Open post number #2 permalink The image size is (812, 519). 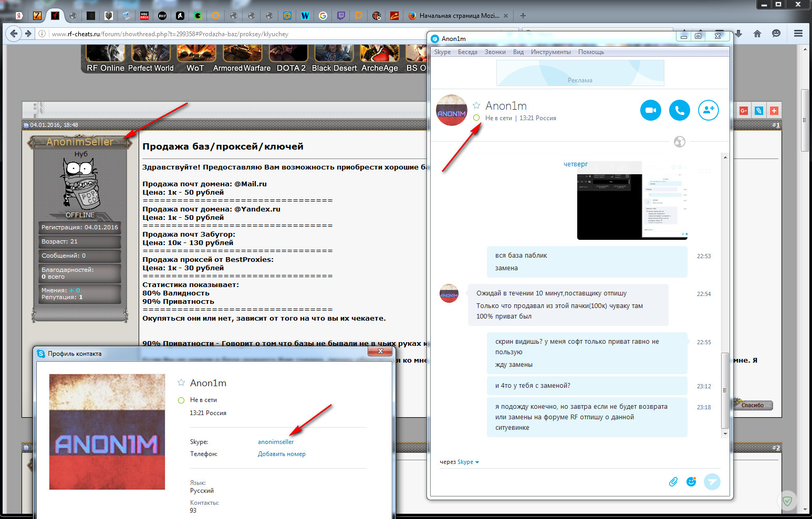click(x=776, y=448)
